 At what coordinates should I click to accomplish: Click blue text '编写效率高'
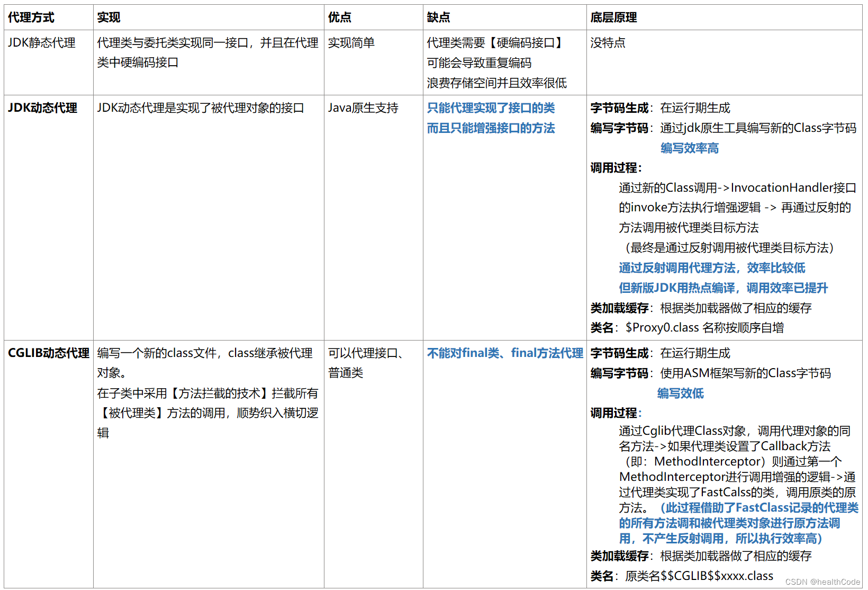point(690,148)
